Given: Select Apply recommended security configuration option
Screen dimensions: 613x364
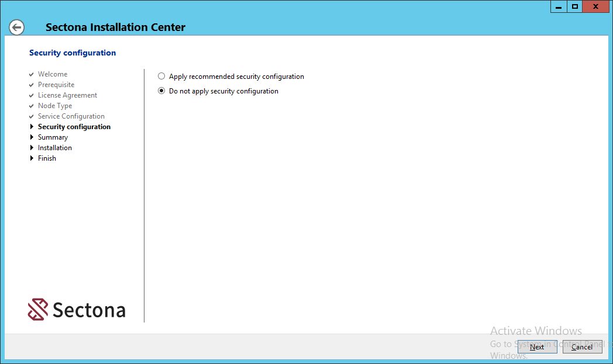Looking at the screenshot, I should point(161,77).
